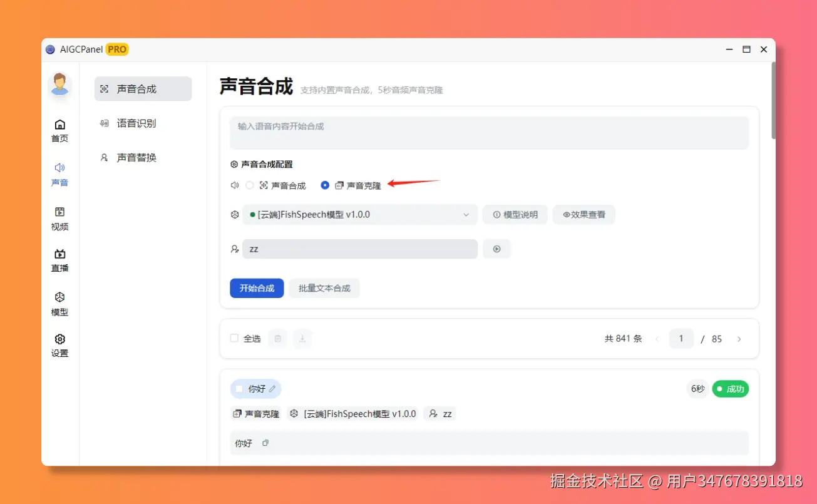Maximize the AIGCPanel window
The image size is (817, 504).
[x=746, y=49]
